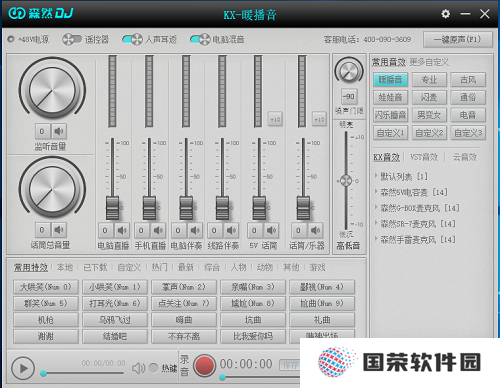500x388 pixels.
Task: Open the 游戏 effects tab
Action: point(317,267)
